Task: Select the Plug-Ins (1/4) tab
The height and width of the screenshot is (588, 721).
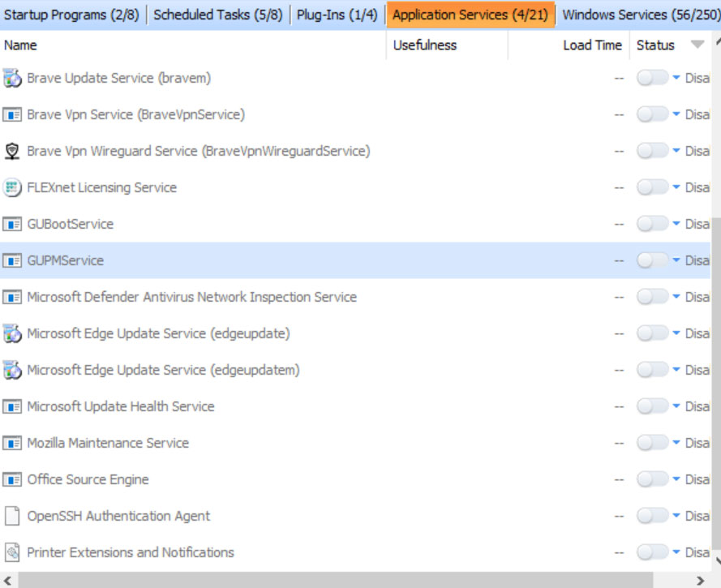Action: [337, 15]
